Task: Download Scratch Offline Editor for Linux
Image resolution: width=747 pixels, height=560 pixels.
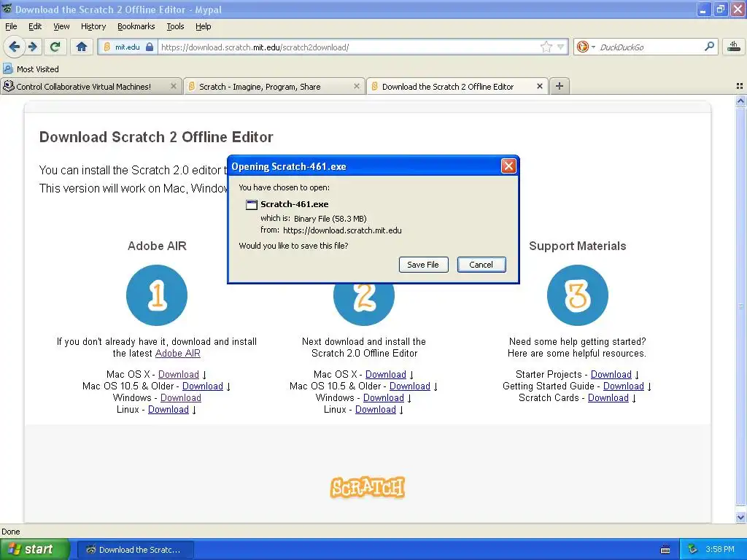Action: [376, 410]
